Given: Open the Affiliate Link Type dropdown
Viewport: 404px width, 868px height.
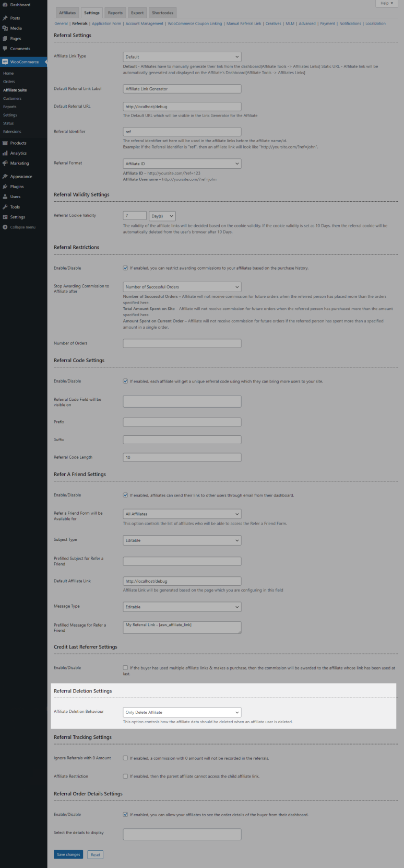Looking at the screenshot, I should pyautogui.click(x=182, y=57).
